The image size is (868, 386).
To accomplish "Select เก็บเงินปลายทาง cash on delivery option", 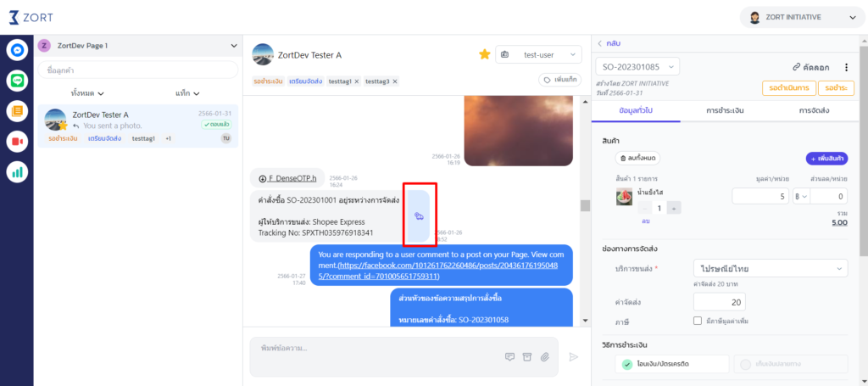I will coord(791,364).
